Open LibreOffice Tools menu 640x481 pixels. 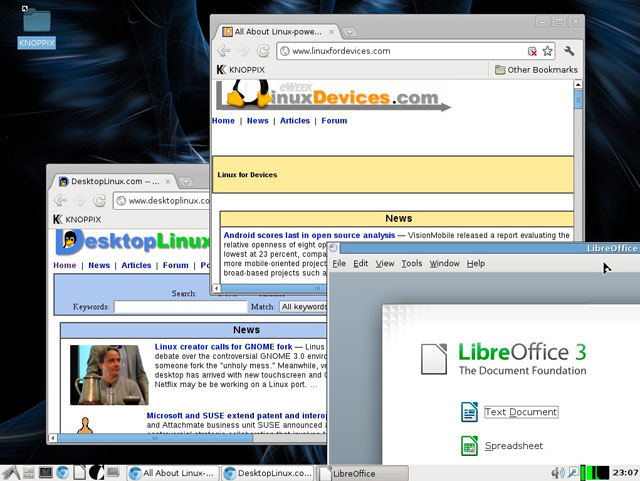click(411, 264)
